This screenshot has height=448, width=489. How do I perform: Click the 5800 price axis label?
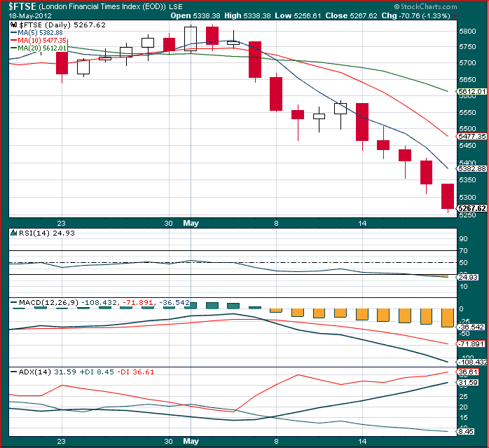(467, 32)
